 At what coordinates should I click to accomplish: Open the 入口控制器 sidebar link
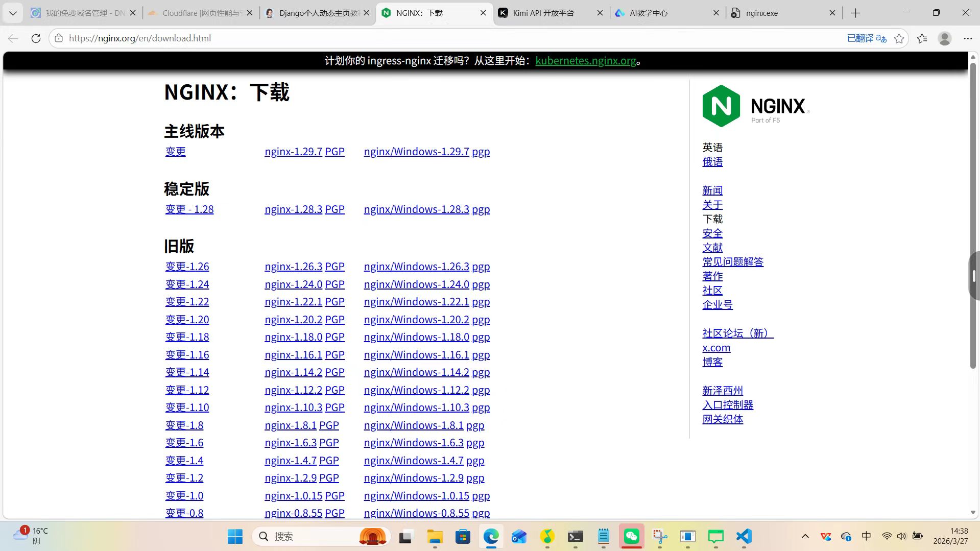tap(728, 405)
